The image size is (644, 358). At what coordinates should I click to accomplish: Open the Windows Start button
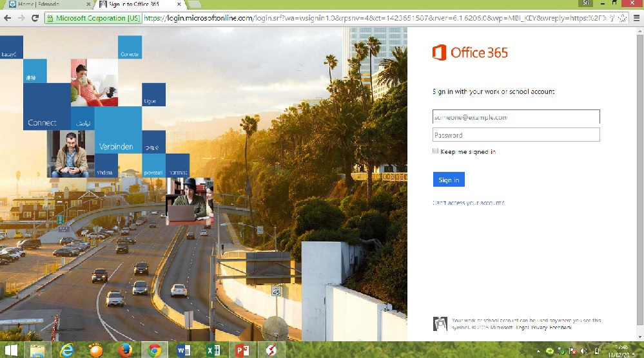(x=12, y=350)
